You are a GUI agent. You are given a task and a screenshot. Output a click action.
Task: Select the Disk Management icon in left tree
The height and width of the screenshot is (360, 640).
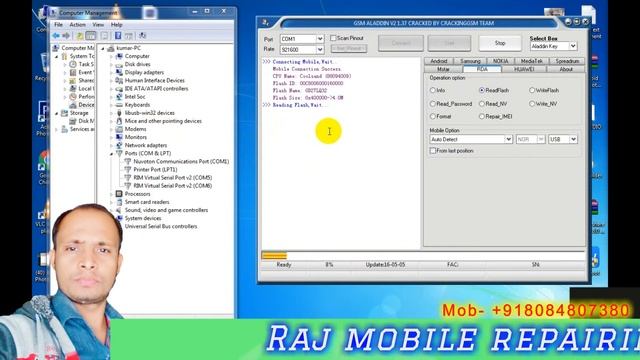pyautogui.click(x=73, y=121)
